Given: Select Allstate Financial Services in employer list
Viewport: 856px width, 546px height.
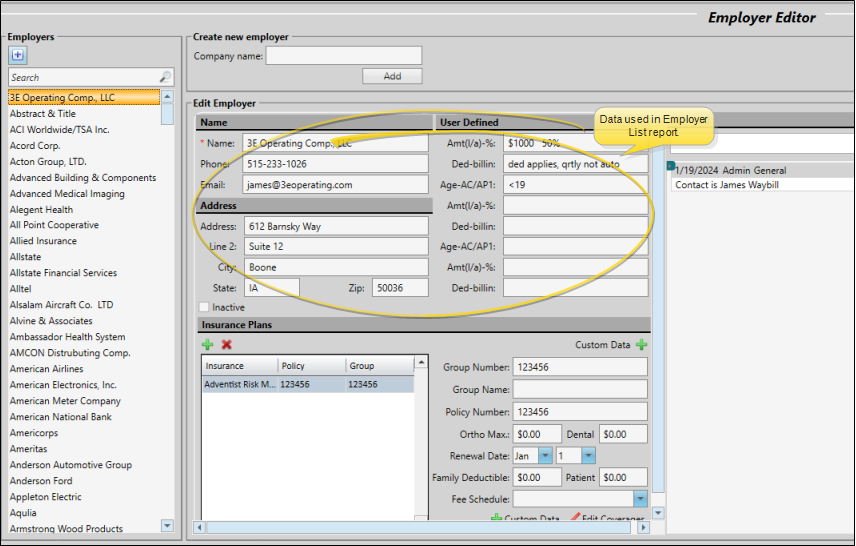Looking at the screenshot, I should pos(63,273).
